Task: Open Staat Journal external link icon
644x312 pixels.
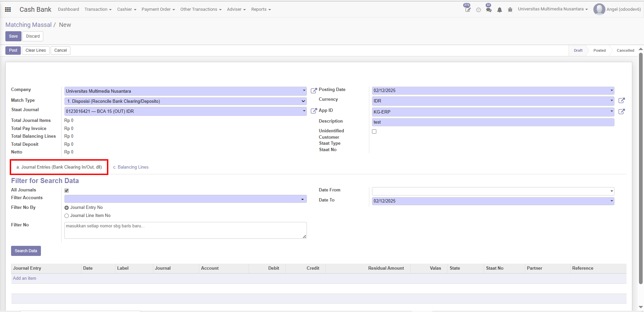Action: coord(314,111)
